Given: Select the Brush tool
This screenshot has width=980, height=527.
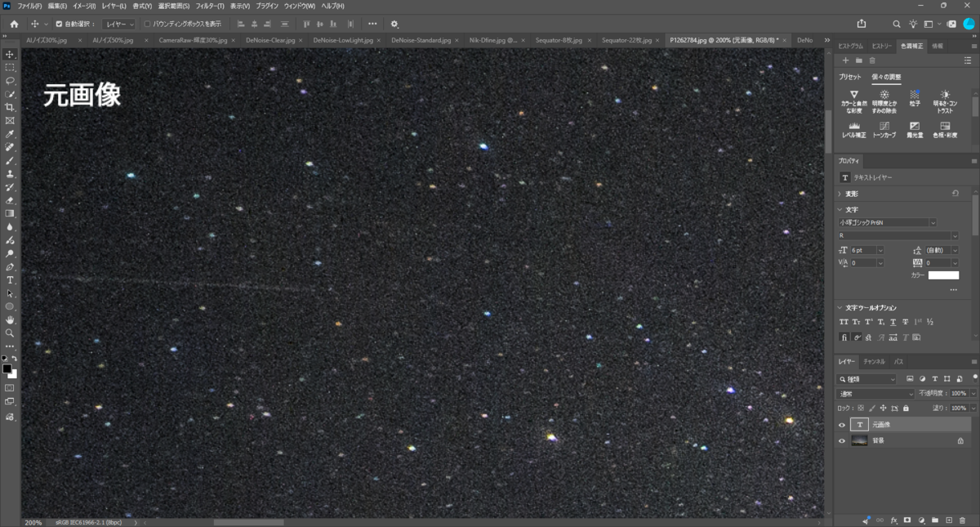Looking at the screenshot, I should click(10, 160).
